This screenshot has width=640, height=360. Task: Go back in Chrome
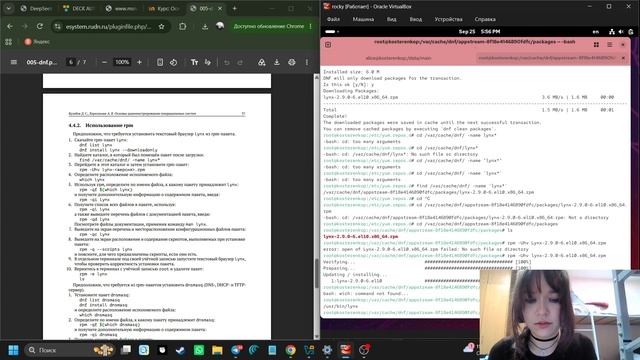pyautogui.click(x=10, y=26)
